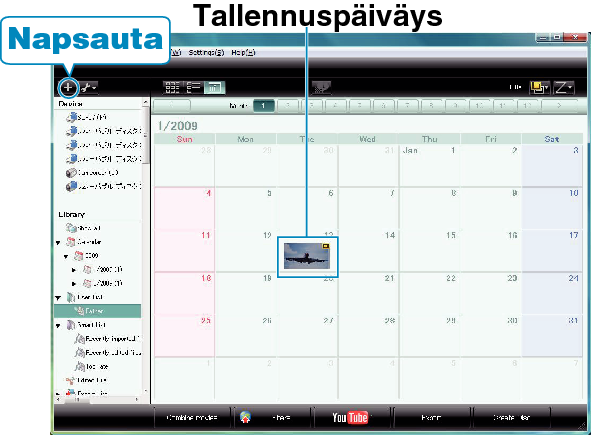Click the YouTube upload button
Viewport: 591px width, 435px height.
click(x=350, y=417)
